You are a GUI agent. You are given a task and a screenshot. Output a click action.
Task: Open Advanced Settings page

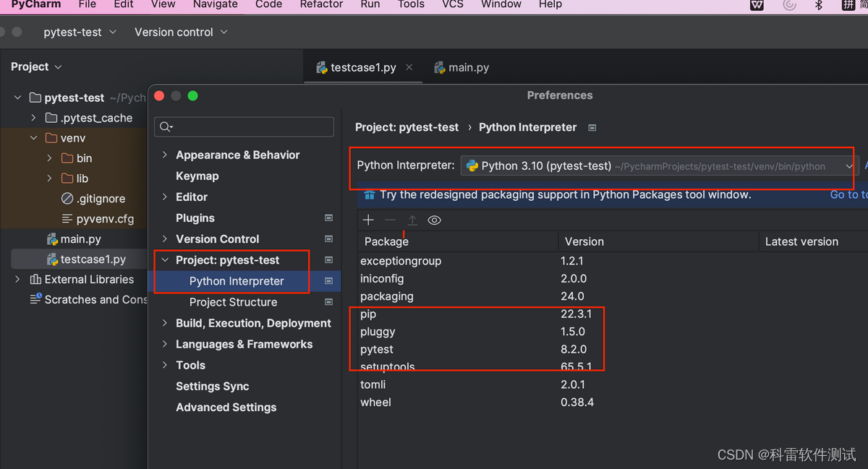[226, 407]
